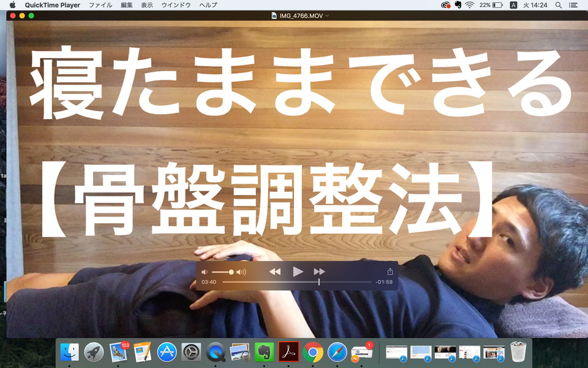Toggle the -01:59 remaining time display
Image resolution: width=588 pixels, height=368 pixels.
[x=384, y=282]
